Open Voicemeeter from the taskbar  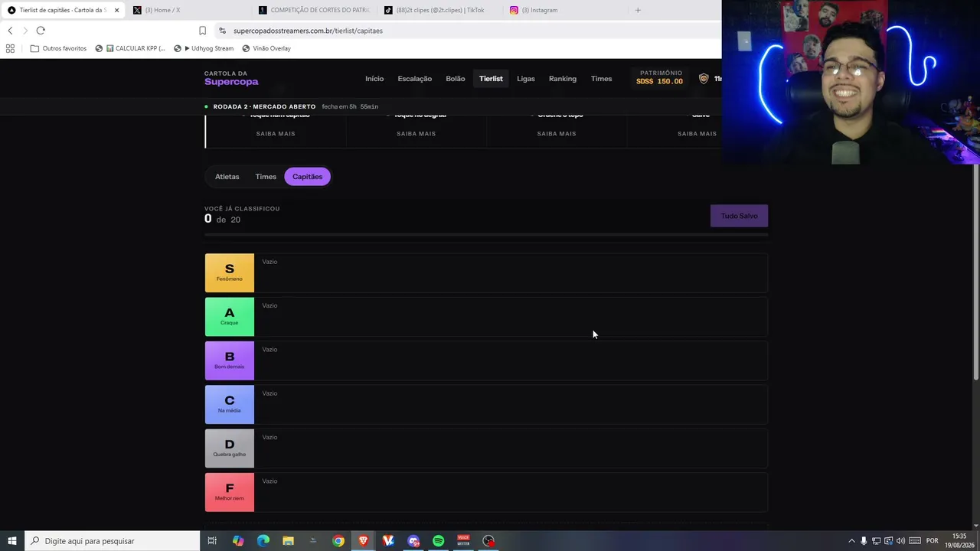(x=463, y=541)
